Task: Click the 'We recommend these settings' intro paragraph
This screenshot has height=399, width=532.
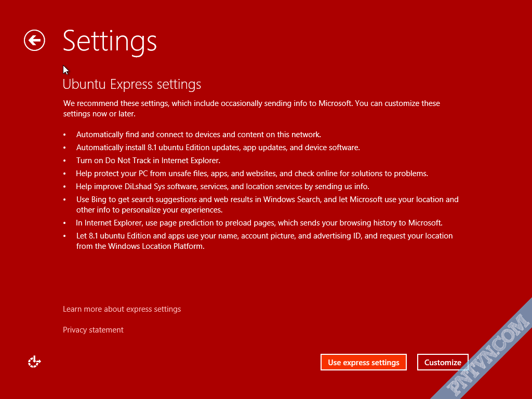Action: 251,108
